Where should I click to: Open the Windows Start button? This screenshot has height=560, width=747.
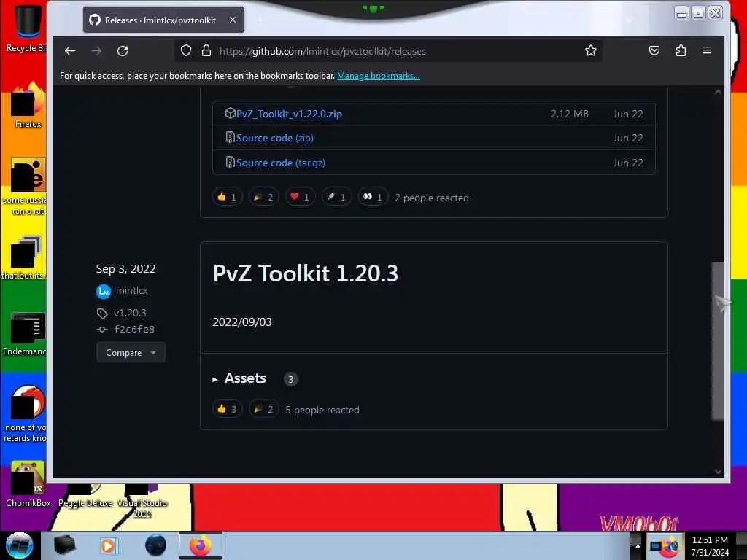coord(20,545)
